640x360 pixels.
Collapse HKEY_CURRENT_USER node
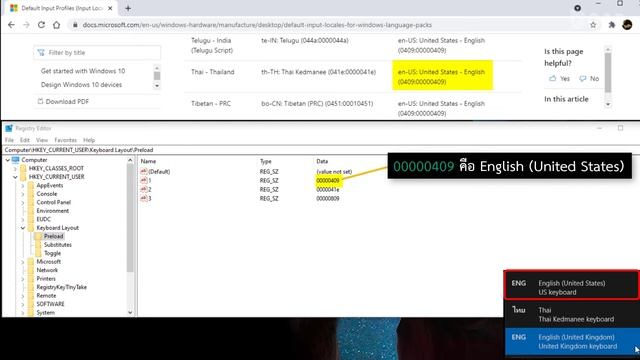pyautogui.click(x=16, y=177)
